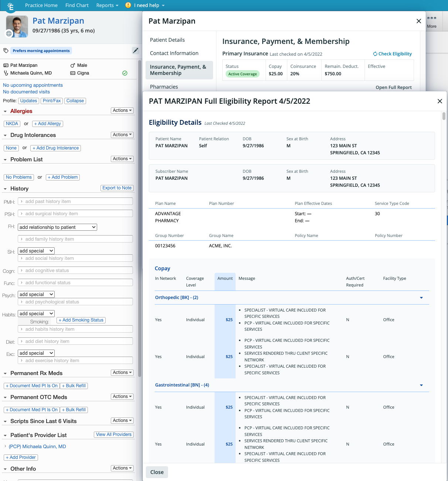This screenshot has width=448, height=481.
Task: Open the Contact Information section
Action: (174, 53)
